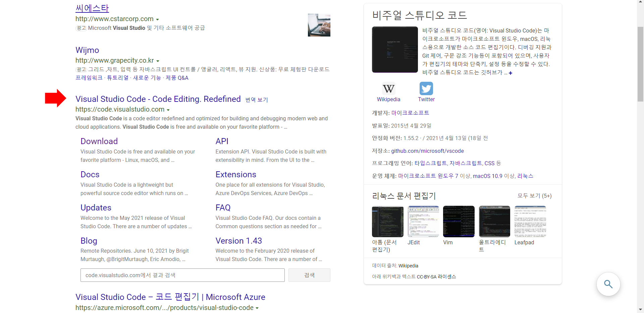
Task: Click the 자바스크립트 language link
Action: 466,163
